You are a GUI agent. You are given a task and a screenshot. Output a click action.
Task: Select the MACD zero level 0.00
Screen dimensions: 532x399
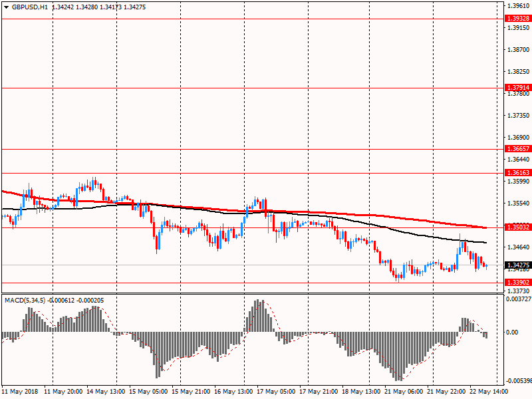(x=512, y=332)
